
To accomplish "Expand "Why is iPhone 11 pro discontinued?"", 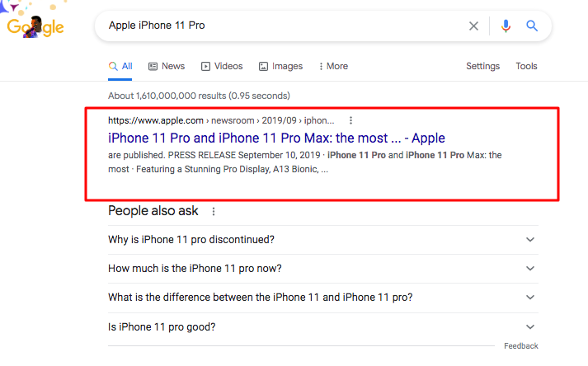I will (323, 240).
